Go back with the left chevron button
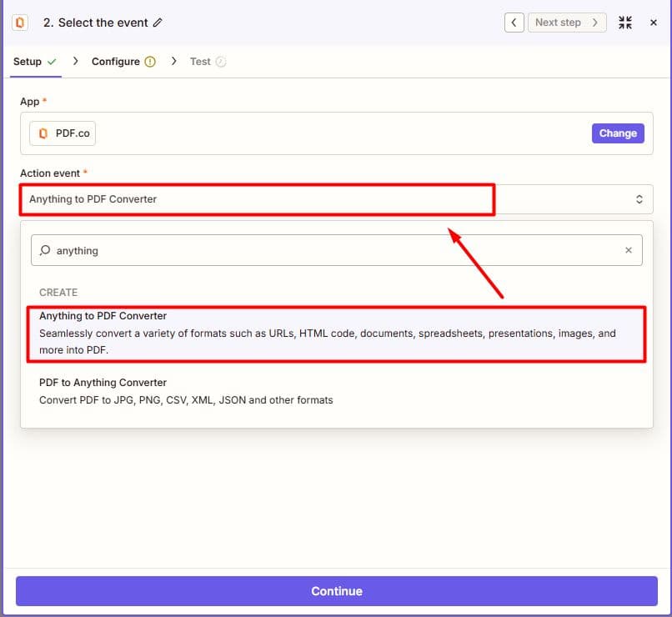The width and height of the screenshot is (672, 617). (514, 23)
